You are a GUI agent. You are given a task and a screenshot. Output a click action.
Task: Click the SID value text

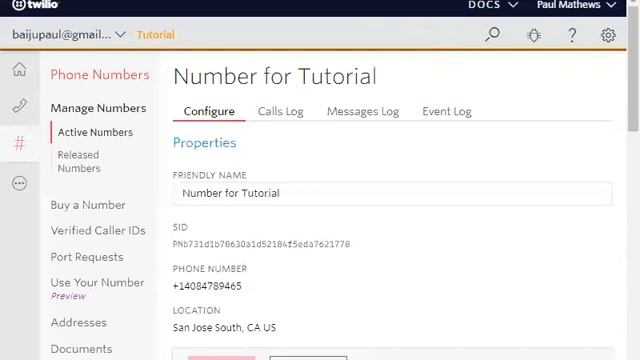click(261, 244)
